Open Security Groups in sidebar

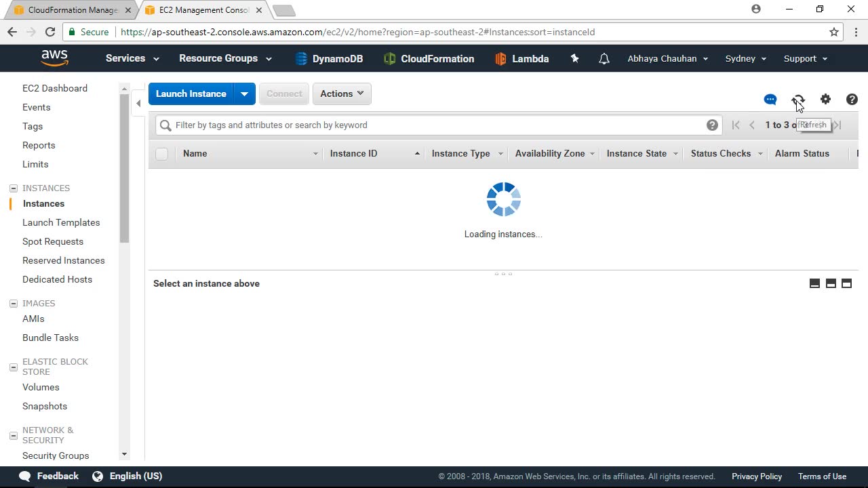click(56, 455)
